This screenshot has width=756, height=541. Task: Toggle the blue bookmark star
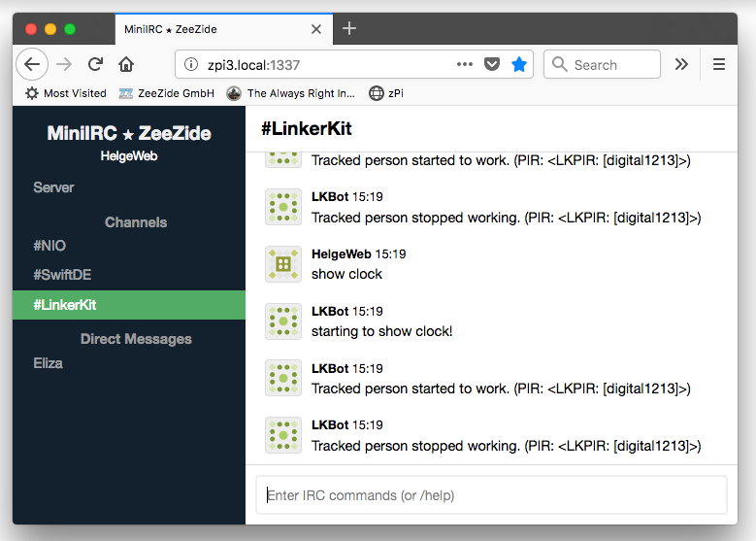(519, 64)
